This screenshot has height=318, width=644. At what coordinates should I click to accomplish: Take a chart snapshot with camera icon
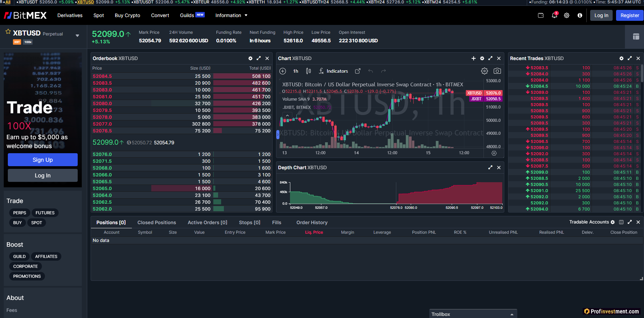[497, 71]
